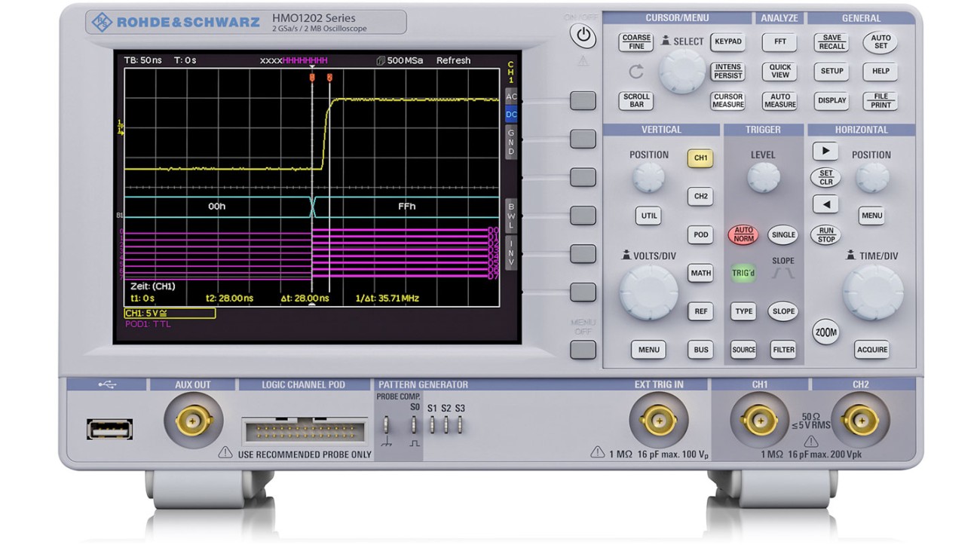The image size is (980, 551).
Task: Toggle RUN STOP acquisition
Action: (825, 234)
